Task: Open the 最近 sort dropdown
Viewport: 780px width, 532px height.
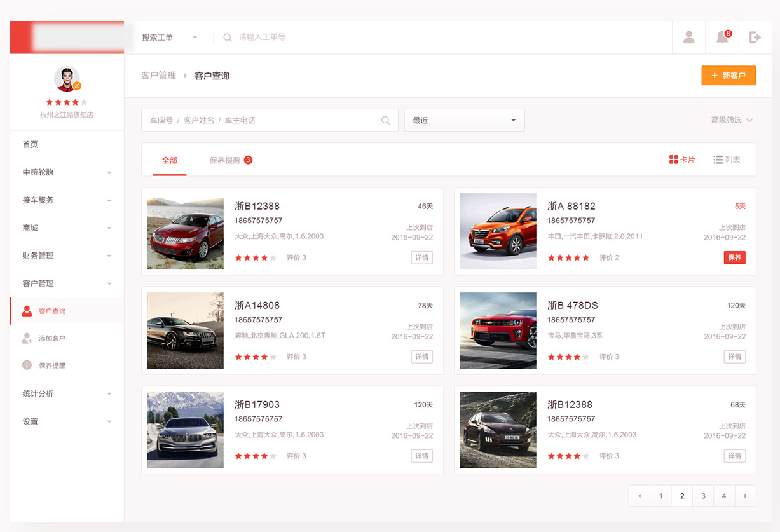Action: 464,120
